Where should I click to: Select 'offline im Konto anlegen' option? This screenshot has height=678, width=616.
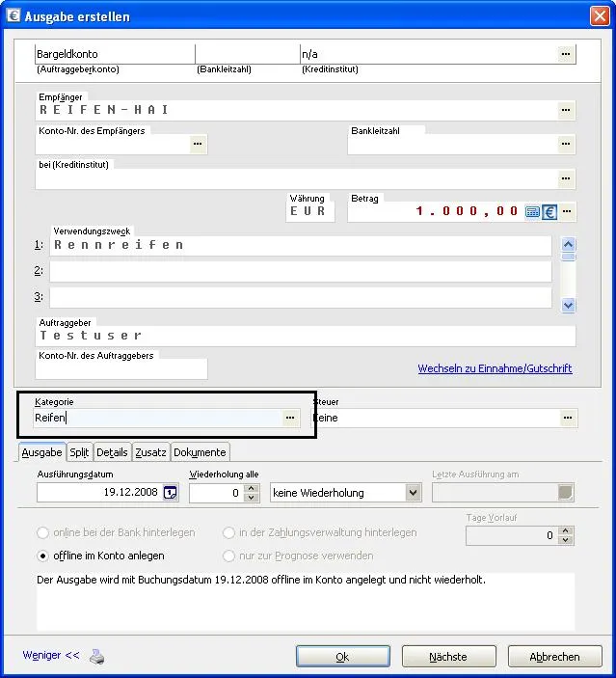(x=43, y=556)
